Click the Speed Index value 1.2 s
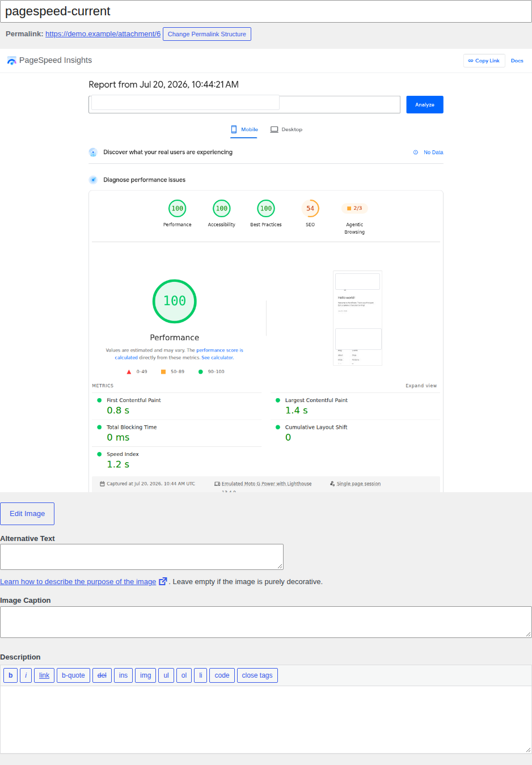Screen dimensions: 532x765 [x=118, y=464]
